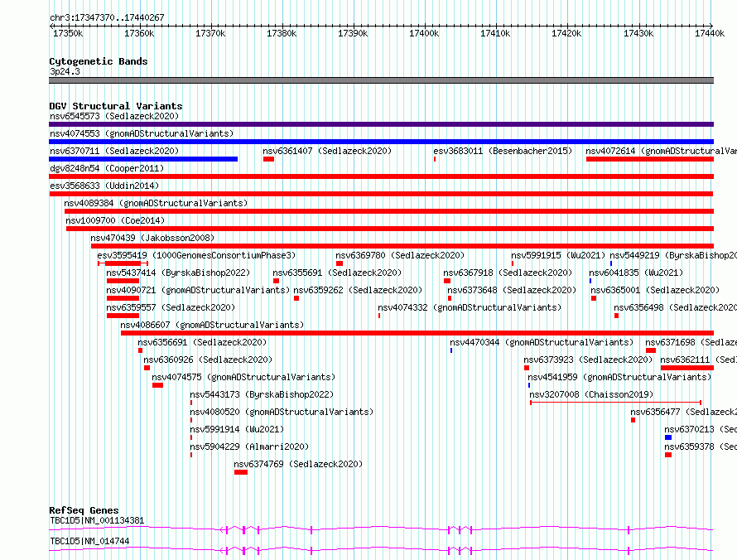This screenshot has width=737, height=560.
Task: Click nsv4074332 gnomAD variant label
Action: tap(470, 307)
